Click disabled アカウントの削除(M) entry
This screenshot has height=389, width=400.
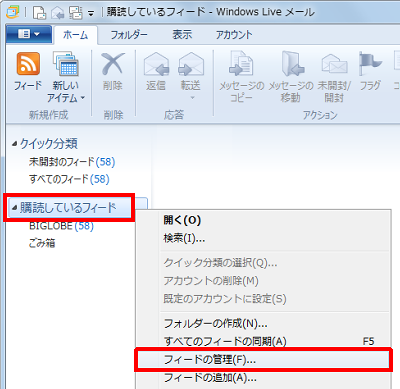(x=263, y=281)
